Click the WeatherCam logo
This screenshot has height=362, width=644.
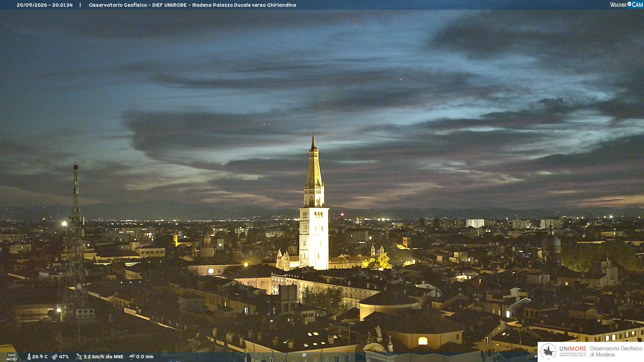pyautogui.click(x=627, y=5)
